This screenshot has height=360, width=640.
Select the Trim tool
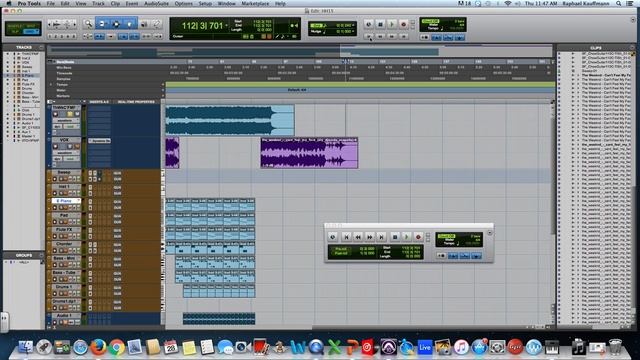tap(102, 24)
